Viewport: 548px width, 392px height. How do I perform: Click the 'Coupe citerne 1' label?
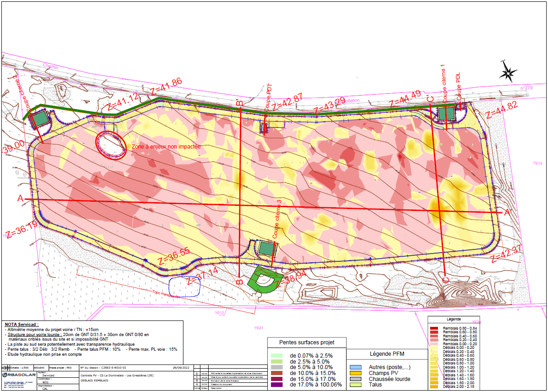pyautogui.click(x=444, y=84)
